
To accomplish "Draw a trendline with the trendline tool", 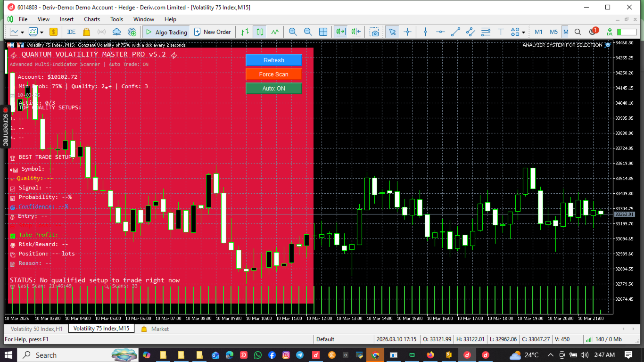I will click(455, 32).
